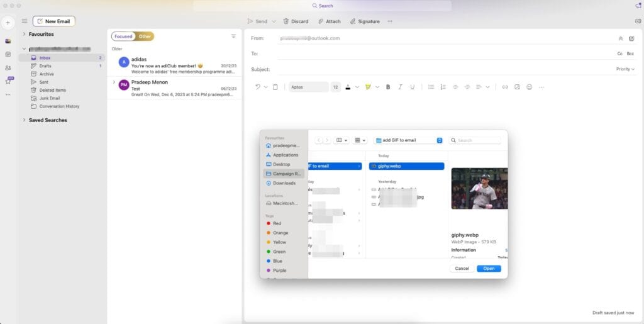Open the Priority dropdown

click(x=625, y=69)
